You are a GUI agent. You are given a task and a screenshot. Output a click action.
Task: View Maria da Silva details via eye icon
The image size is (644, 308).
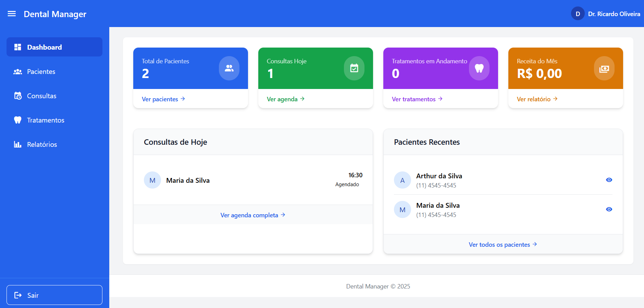(609, 209)
